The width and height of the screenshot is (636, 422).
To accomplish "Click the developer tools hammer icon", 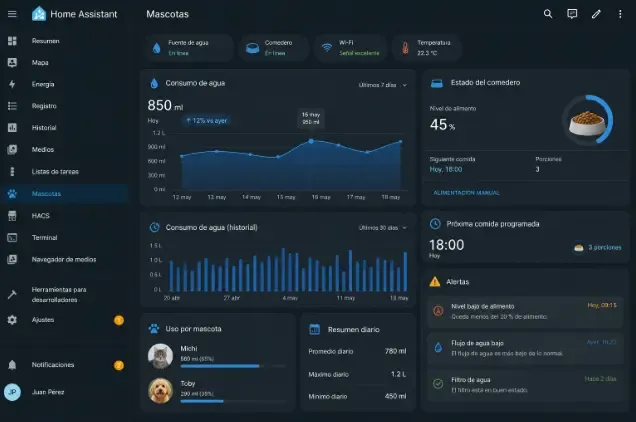I will tap(12, 295).
